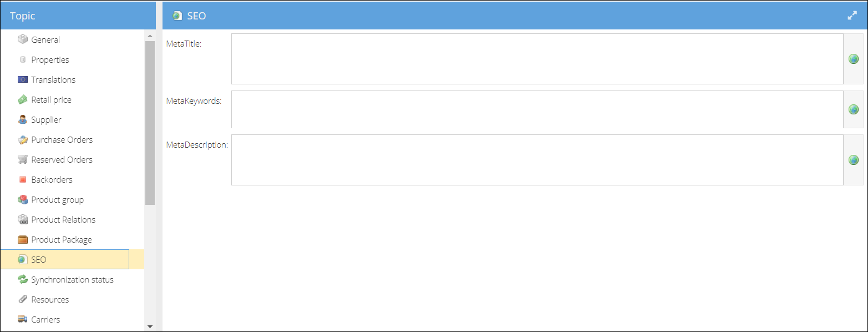This screenshot has width=868, height=332.
Task: Click the sidebar scroll up arrow
Action: pyautogui.click(x=150, y=36)
